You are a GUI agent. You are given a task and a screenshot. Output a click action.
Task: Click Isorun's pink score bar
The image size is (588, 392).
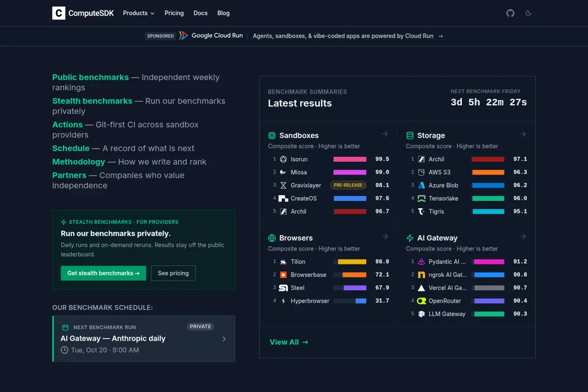(x=350, y=159)
